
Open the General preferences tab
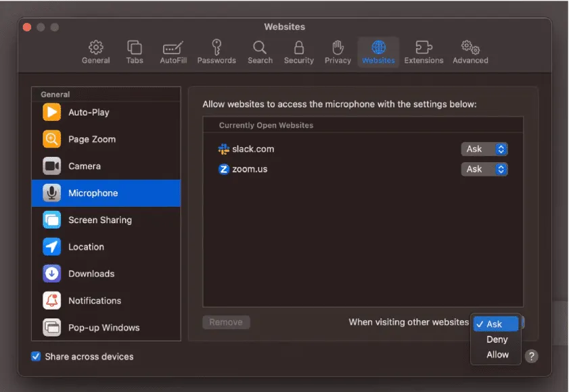96,52
